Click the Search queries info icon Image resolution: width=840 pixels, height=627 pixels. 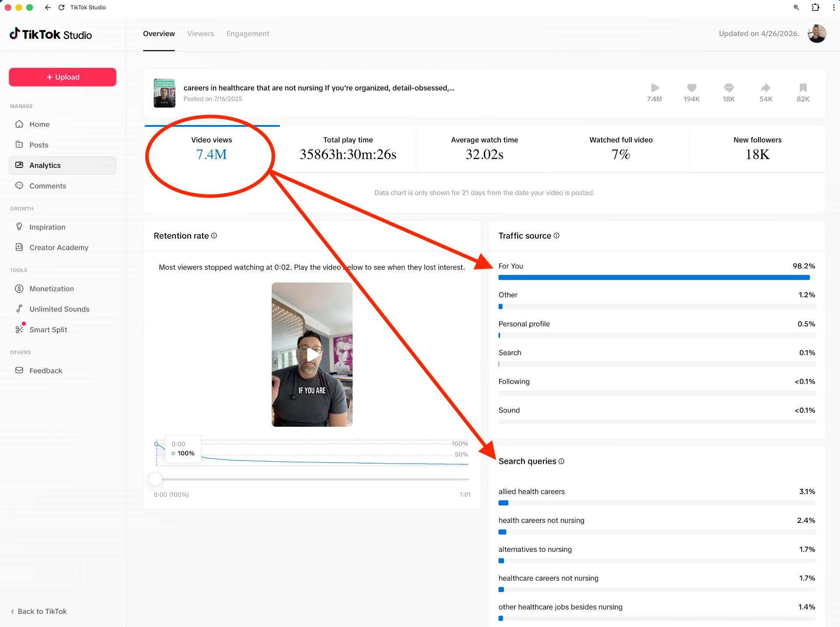coord(561,461)
